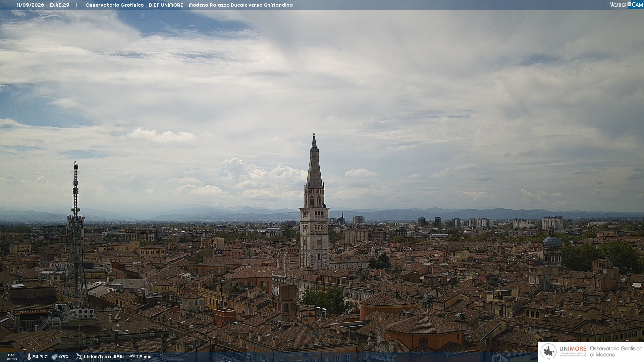Click the telecommunications lattice tower

click(x=75, y=241)
